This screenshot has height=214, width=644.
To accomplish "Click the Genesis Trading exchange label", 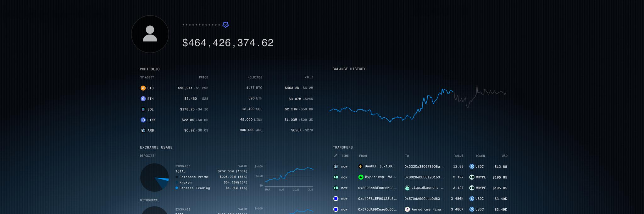I will point(195,188).
